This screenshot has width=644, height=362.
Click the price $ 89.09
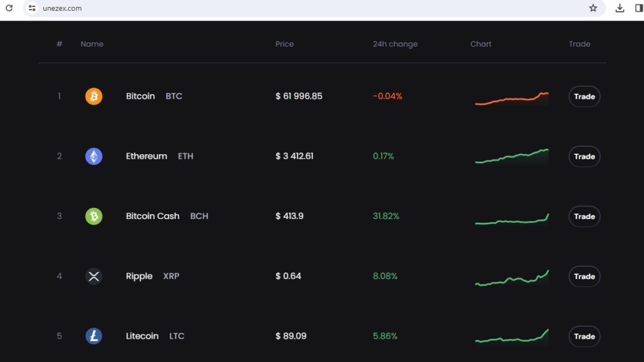291,336
